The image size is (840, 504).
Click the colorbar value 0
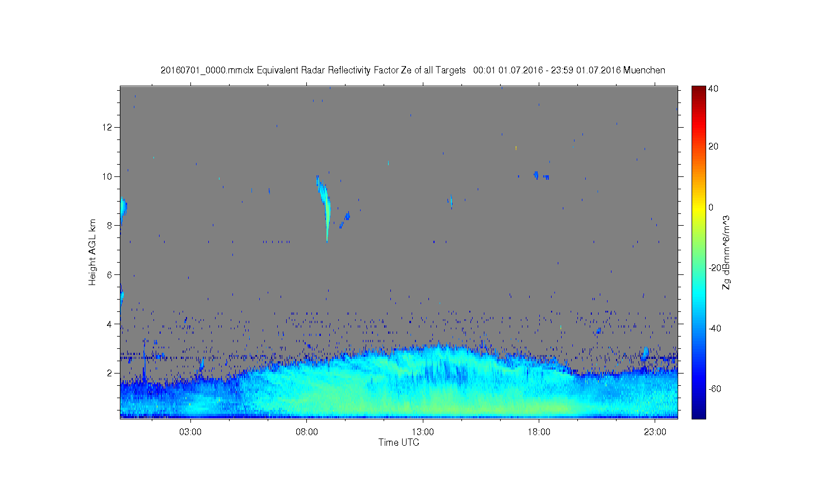pos(711,207)
